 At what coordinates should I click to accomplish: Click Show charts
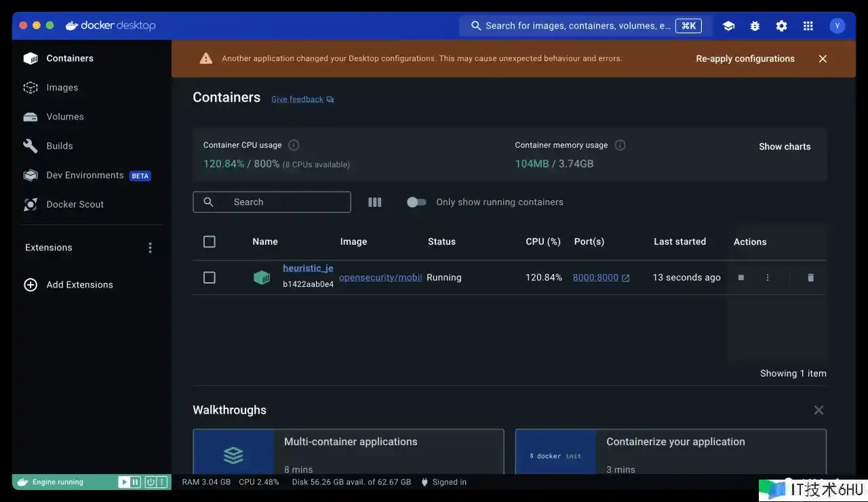pos(785,147)
